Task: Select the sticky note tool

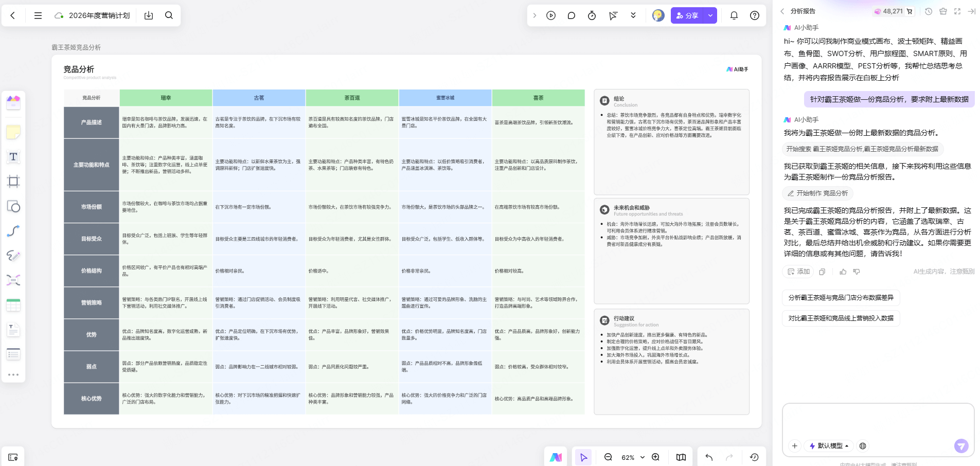Action: [x=13, y=133]
